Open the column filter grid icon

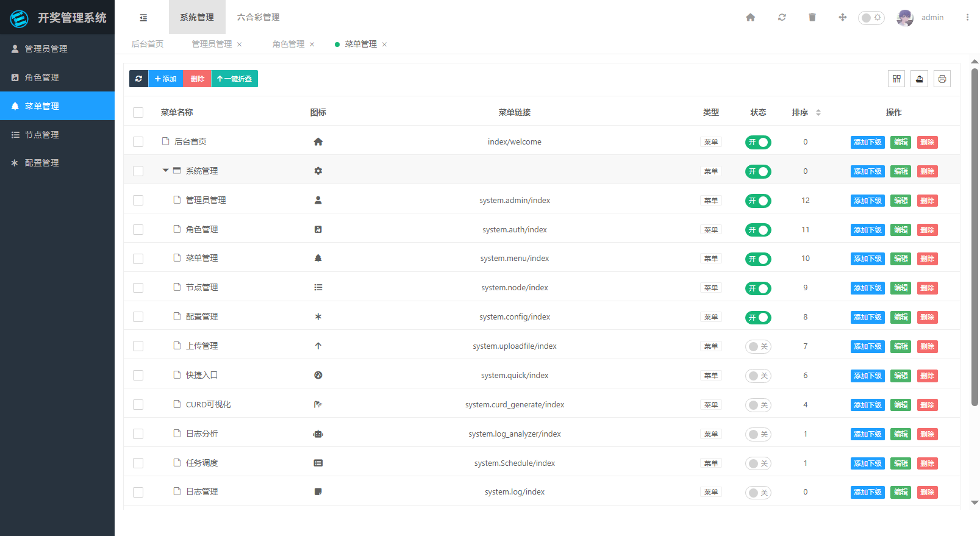(x=896, y=79)
